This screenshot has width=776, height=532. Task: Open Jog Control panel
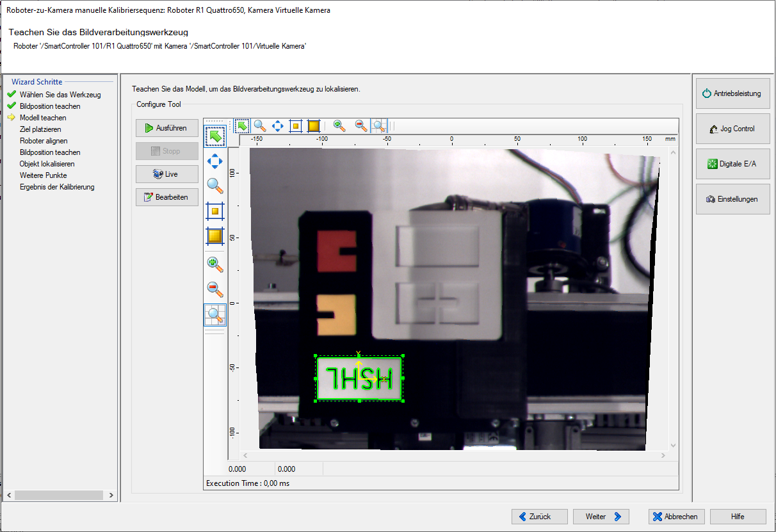732,129
